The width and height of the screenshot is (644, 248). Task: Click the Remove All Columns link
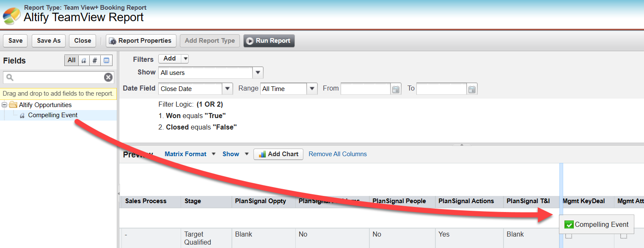338,154
